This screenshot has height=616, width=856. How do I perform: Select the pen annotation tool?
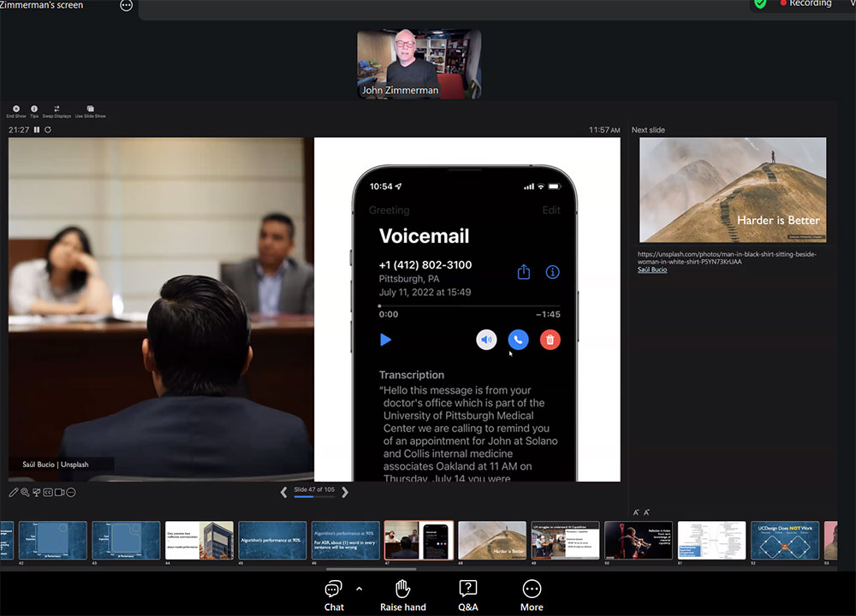14,493
